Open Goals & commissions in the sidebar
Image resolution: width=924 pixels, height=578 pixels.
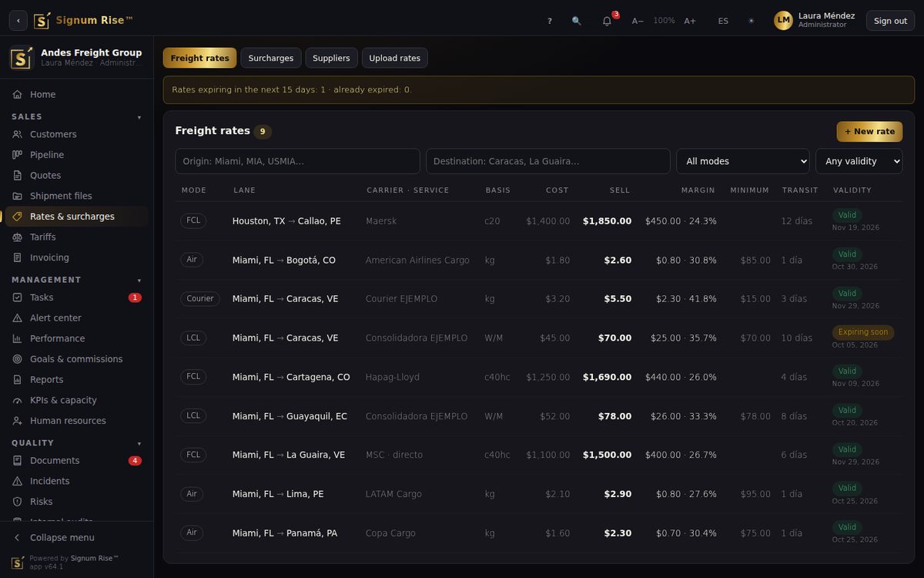point(77,359)
